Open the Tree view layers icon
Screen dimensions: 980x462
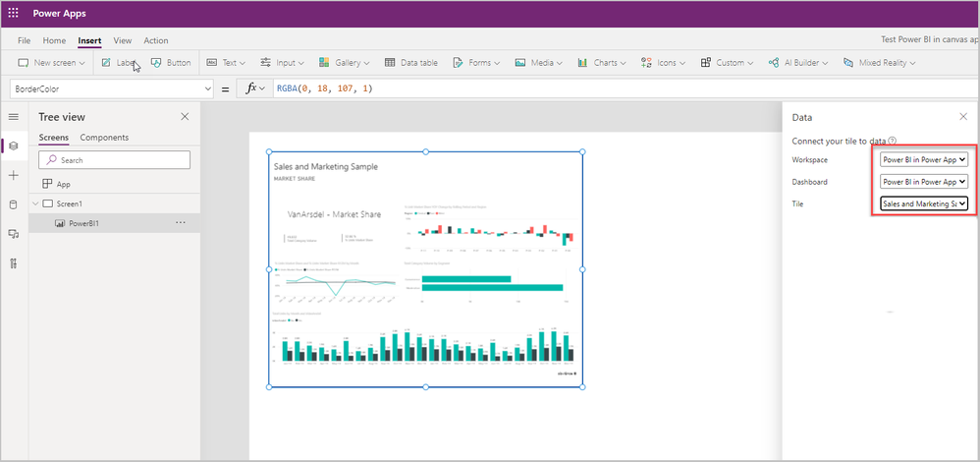click(13, 145)
